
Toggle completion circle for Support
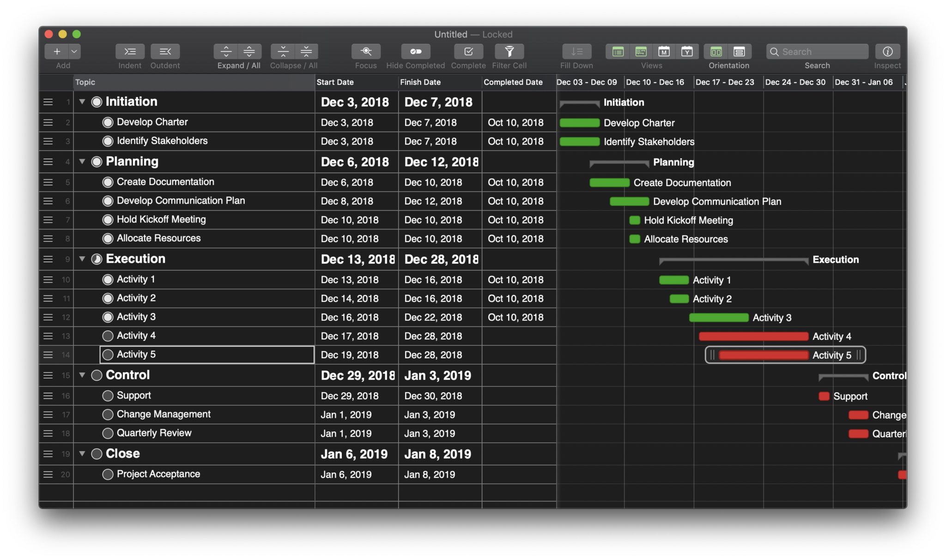(108, 396)
